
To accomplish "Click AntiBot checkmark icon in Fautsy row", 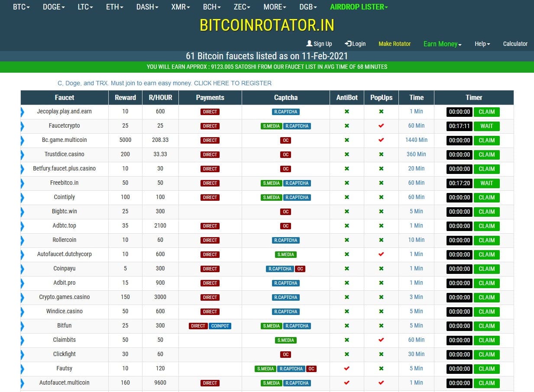I will coord(347,369).
